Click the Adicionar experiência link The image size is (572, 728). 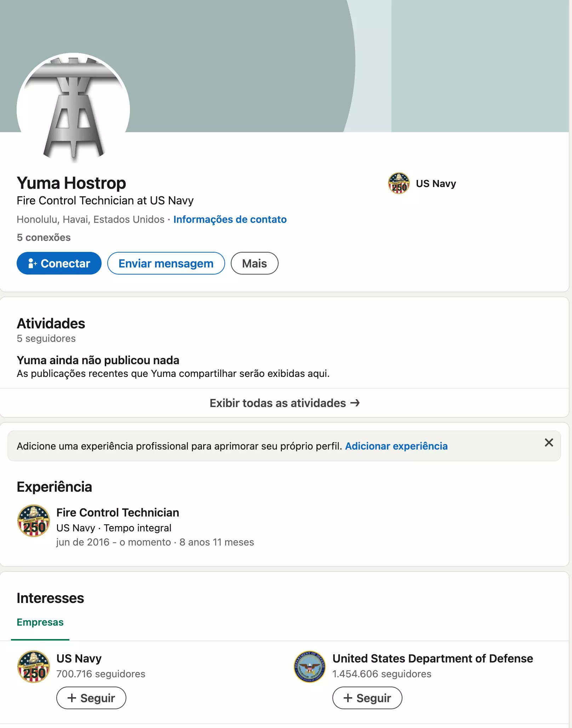[396, 446]
